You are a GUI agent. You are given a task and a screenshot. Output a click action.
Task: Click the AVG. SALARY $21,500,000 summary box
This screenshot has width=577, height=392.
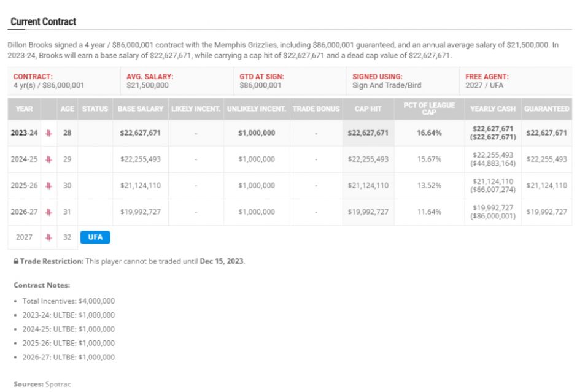177,81
